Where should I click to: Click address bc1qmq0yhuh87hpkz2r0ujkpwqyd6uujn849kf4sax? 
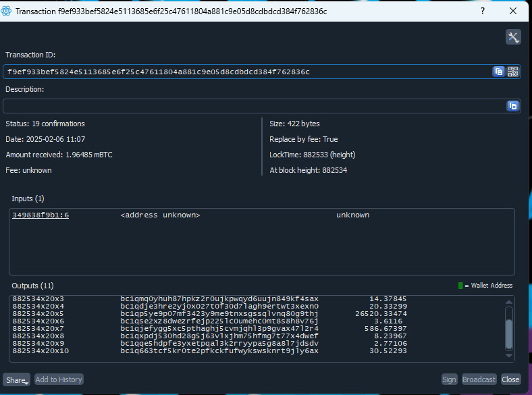219,298
